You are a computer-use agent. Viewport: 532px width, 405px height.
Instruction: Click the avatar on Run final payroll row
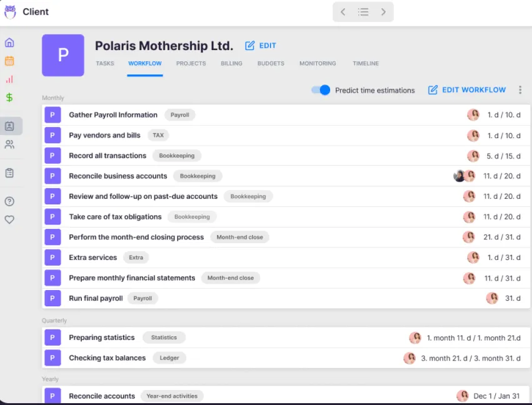(x=492, y=298)
